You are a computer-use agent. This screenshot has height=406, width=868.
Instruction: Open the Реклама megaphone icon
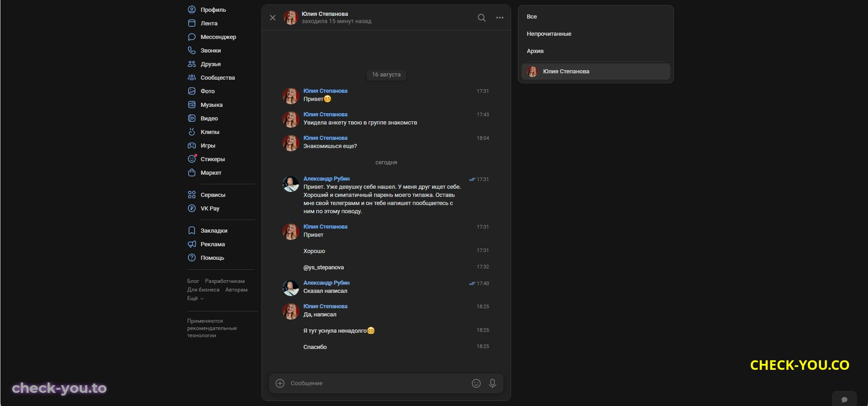pyautogui.click(x=192, y=244)
